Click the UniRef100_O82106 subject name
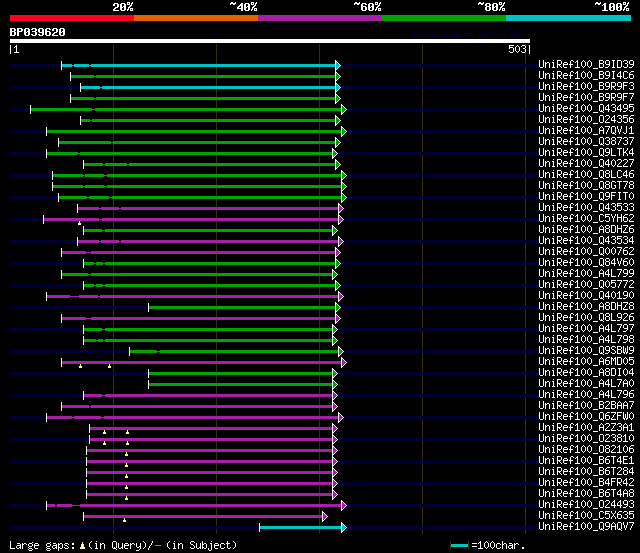The width and height of the screenshot is (640, 553). coord(586,450)
